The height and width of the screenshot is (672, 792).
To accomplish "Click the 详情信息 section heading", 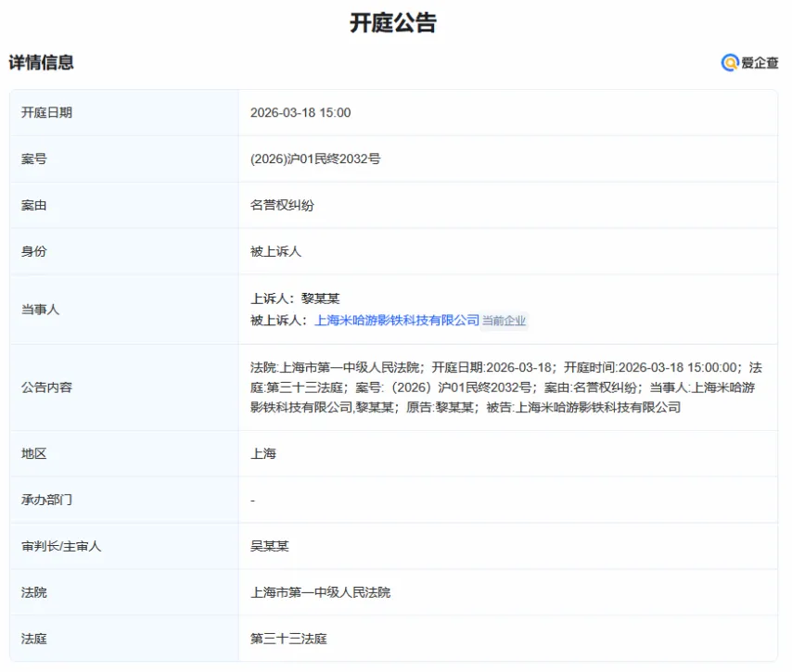I will point(43,62).
